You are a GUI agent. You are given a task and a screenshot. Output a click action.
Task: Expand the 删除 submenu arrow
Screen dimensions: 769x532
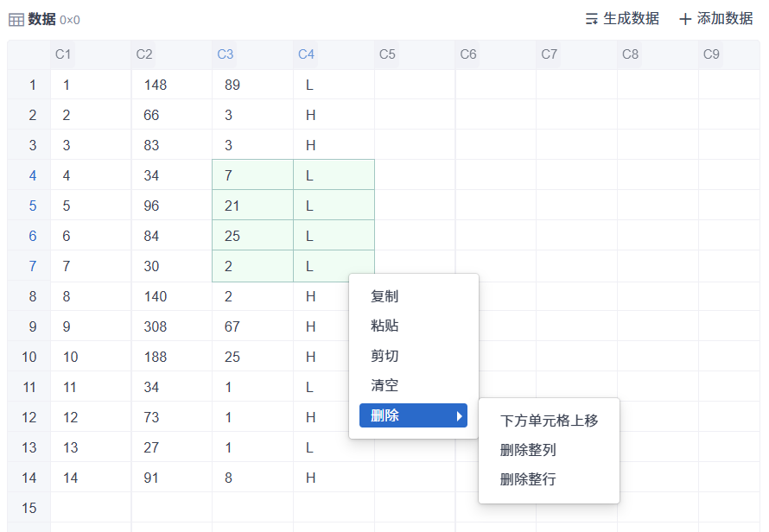[459, 415]
